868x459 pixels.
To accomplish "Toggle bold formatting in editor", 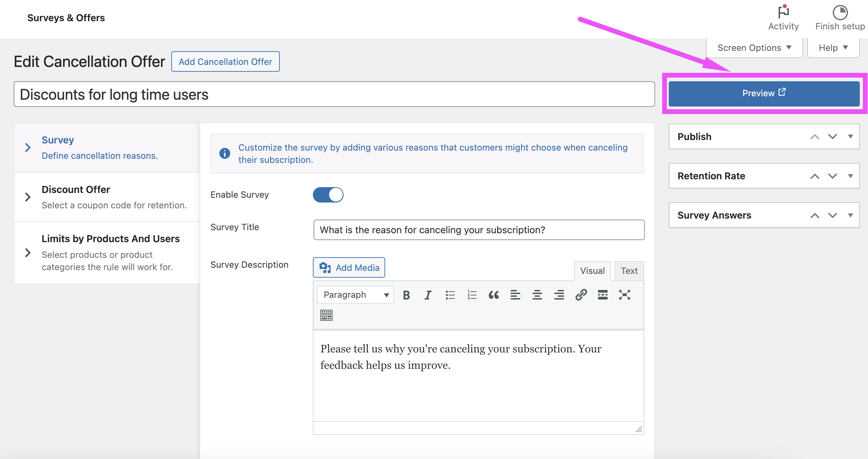I will pyautogui.click(x=406, y=295).
